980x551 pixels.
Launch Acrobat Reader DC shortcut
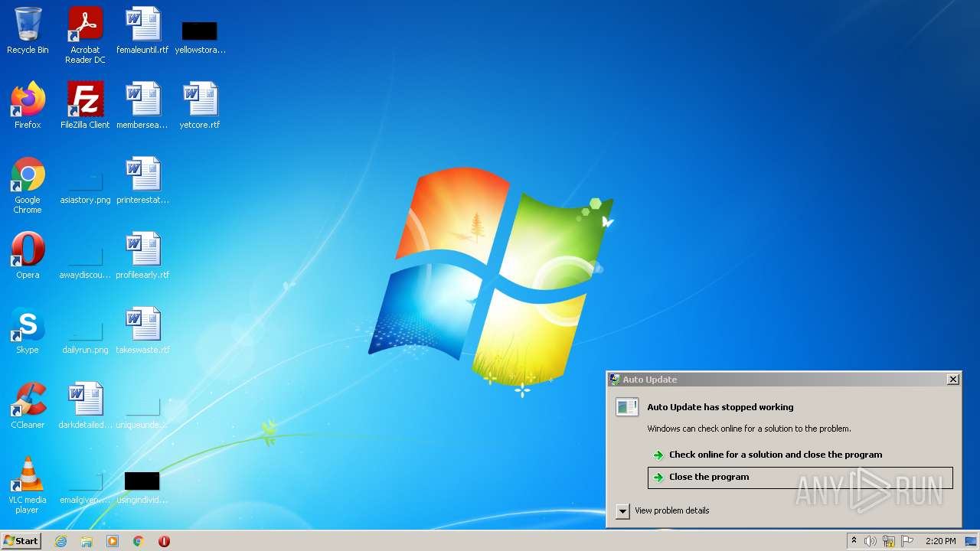point(85,35)
